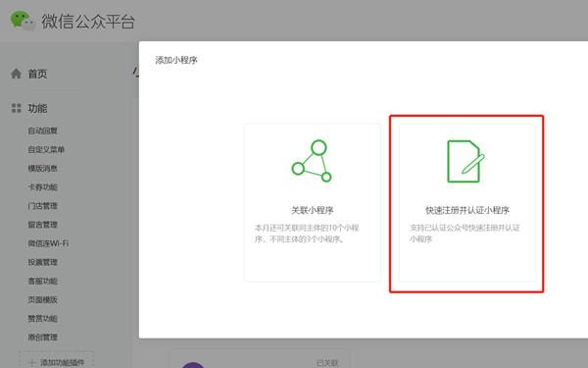Click the 添加功能插件 button
The height and width of the screenshot is (368, 588).
tap(56, 360)
